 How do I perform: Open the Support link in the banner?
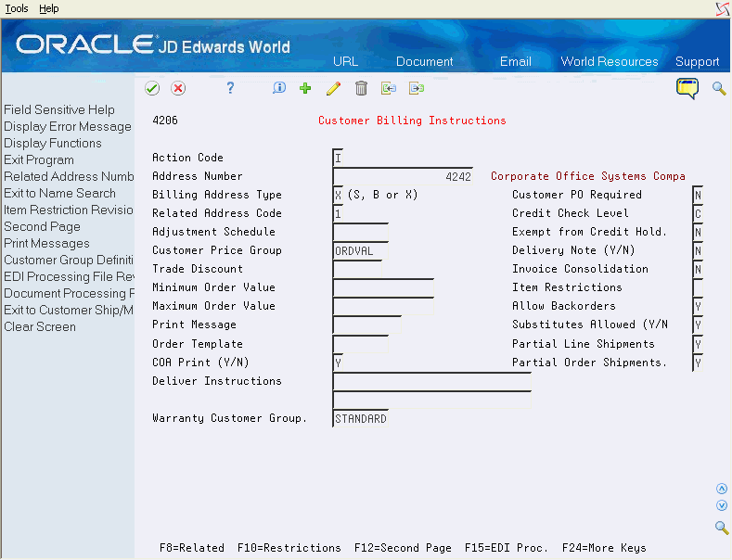pos(697,61)
